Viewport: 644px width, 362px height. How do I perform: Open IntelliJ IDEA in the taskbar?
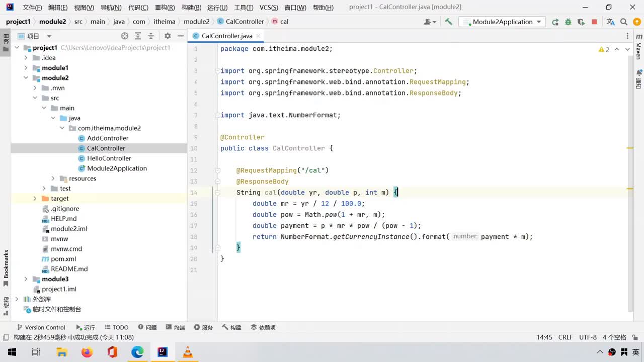(x=163, y=352)
